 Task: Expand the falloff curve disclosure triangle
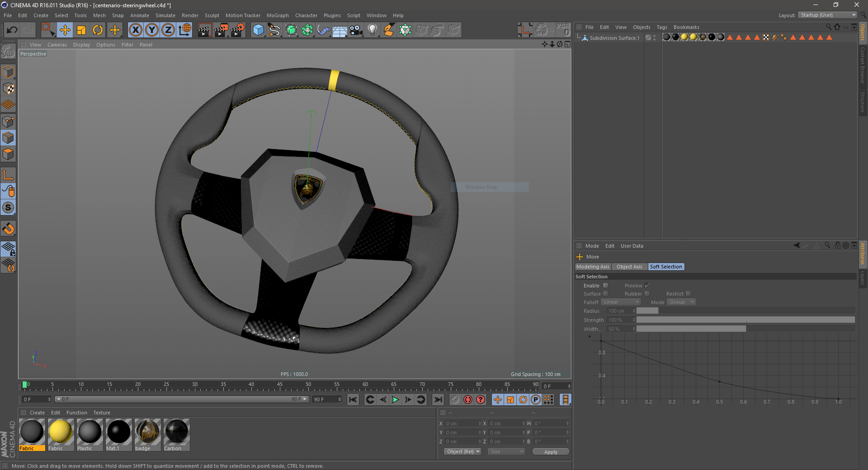[x=590, y=336]
